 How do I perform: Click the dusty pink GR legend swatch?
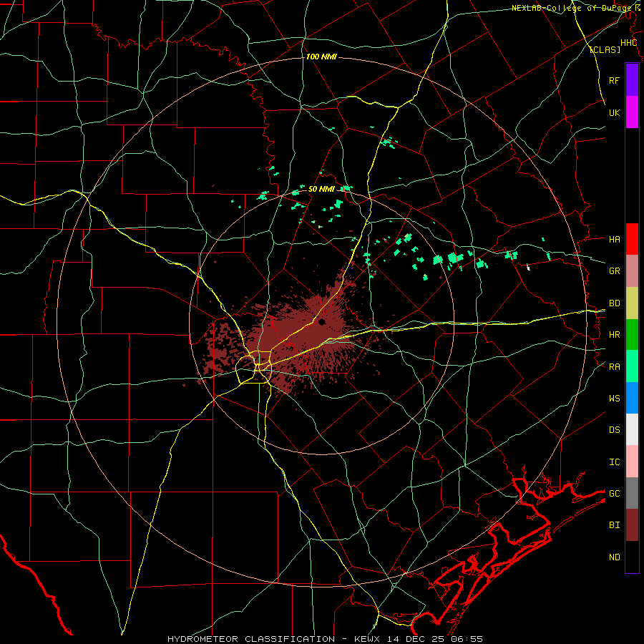[632, 271]
